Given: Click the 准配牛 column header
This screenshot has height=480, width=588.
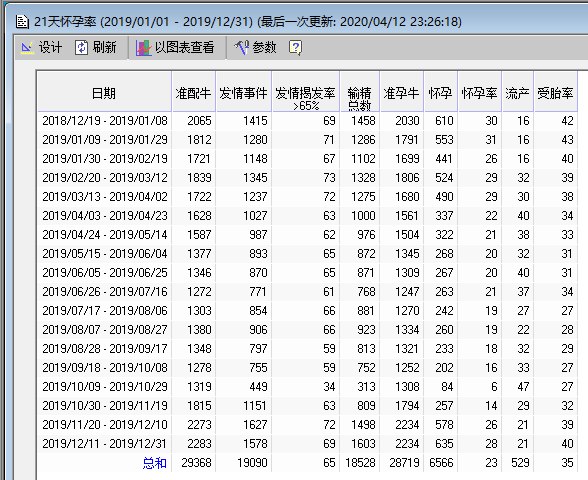Looking at the screenshot, I should (x=194, y=93).
